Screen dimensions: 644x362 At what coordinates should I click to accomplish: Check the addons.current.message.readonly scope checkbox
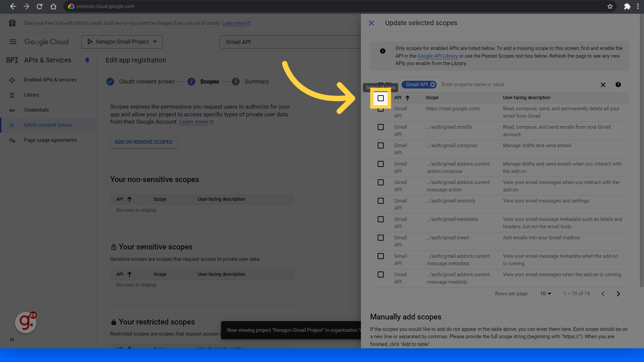point(381,275)
